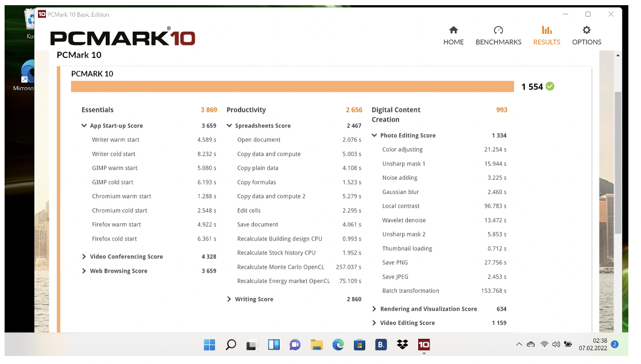Click the Copy formulas row

[x=299, y=182]
